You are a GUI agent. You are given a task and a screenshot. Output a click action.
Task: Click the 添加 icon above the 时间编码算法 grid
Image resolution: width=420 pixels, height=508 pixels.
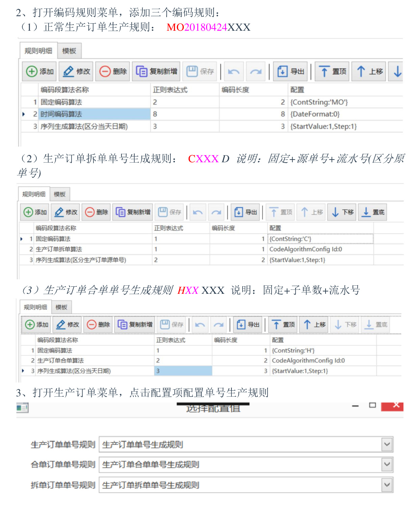pyautogui.click(x=32, y=72)
